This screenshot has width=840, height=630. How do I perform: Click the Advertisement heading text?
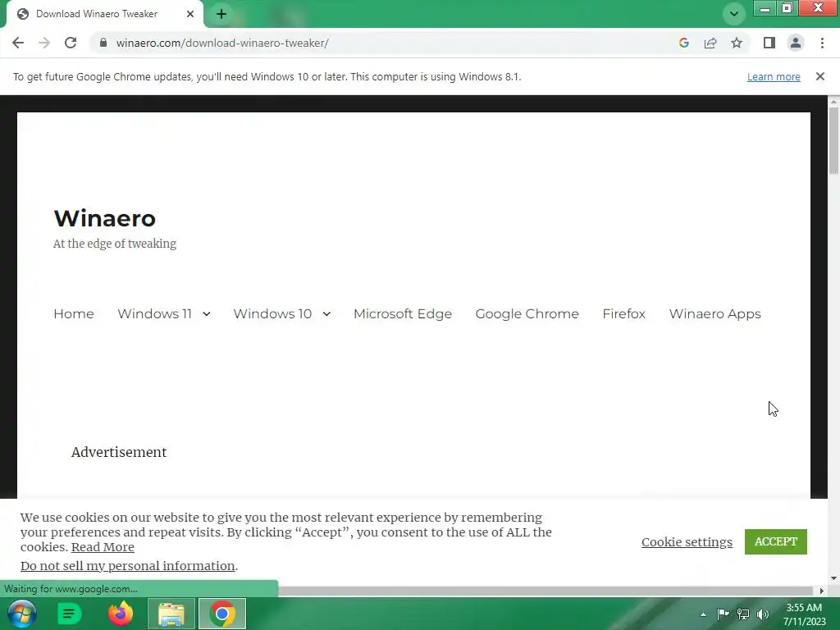click(119, 452)
